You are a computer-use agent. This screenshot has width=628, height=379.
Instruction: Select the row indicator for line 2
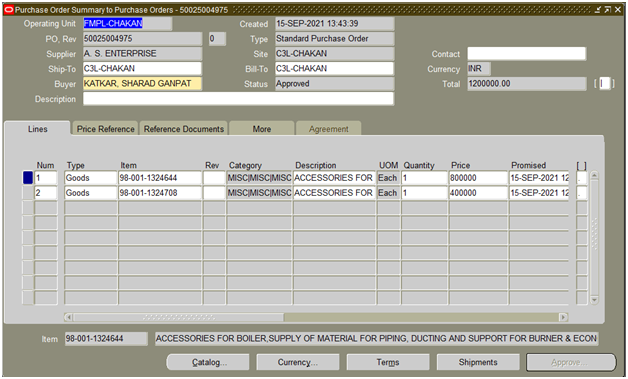pyautogui.click(x=28, y=193)
